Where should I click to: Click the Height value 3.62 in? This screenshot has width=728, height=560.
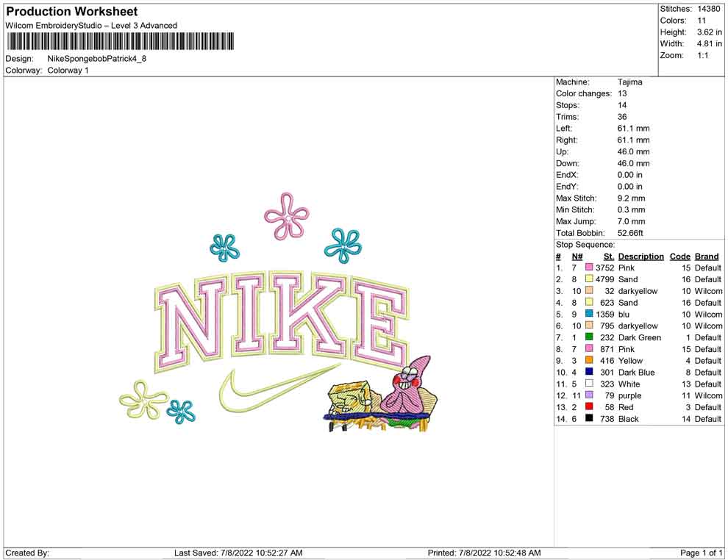(x=709, y=32)
